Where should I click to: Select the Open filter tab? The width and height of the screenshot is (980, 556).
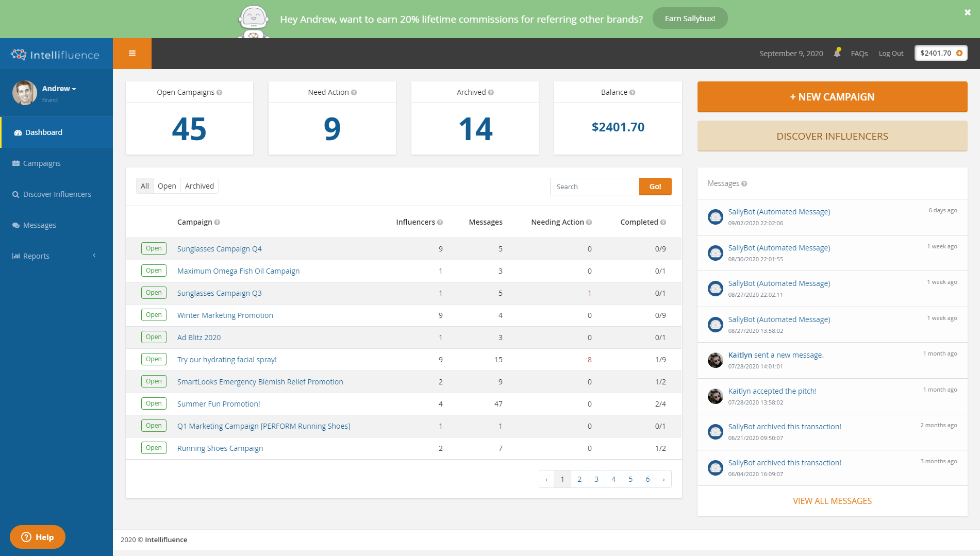167,186
